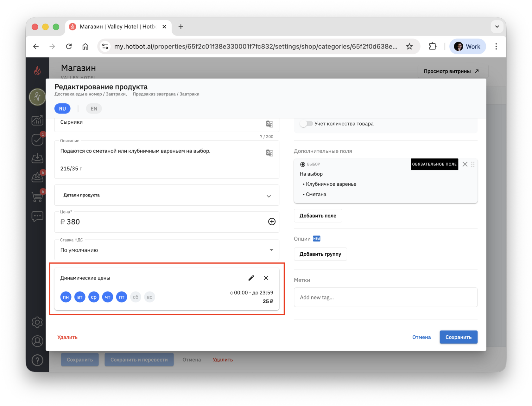Select the Сметана option text
This screenshot has height=406, width=532.
coord(316,195)
